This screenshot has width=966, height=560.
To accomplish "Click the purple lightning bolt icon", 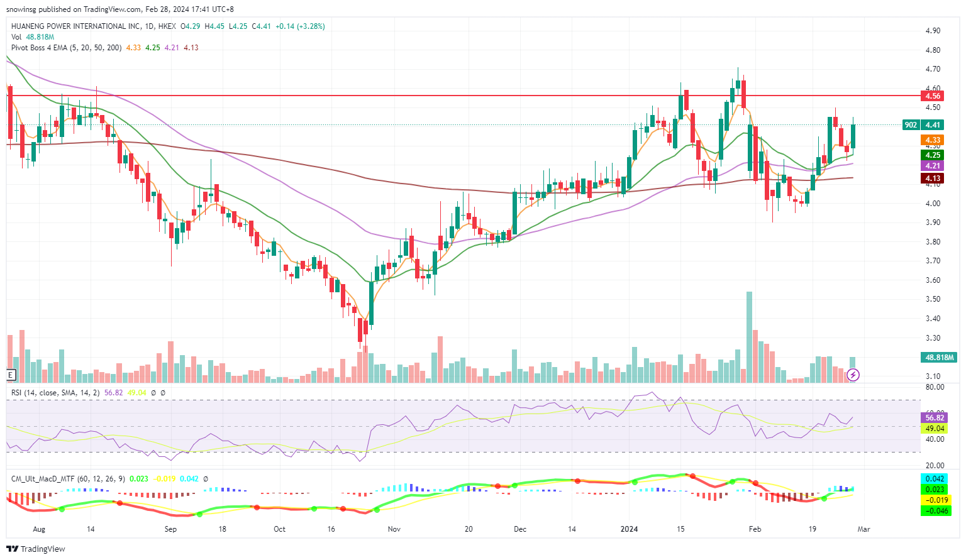I will (853, 375).
